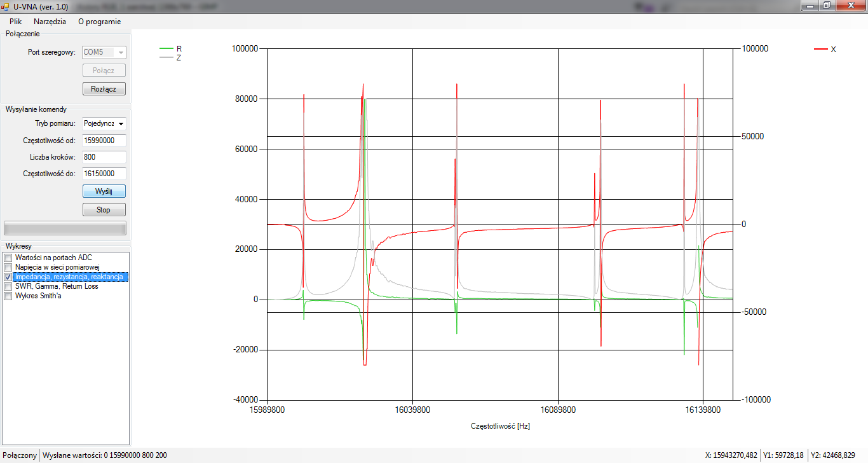Open the 'O programie' menu

tap(99, 21)
